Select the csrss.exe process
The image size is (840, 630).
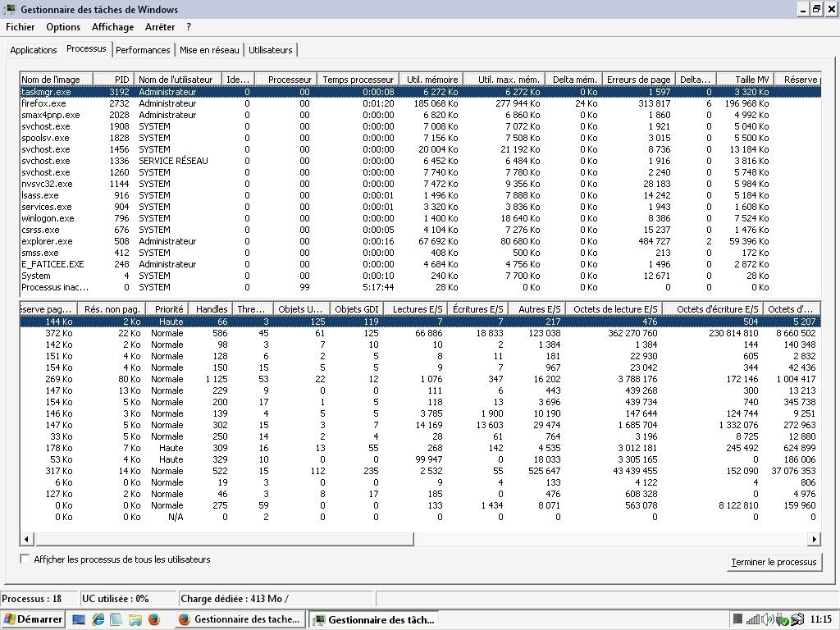tap(421, 230)
